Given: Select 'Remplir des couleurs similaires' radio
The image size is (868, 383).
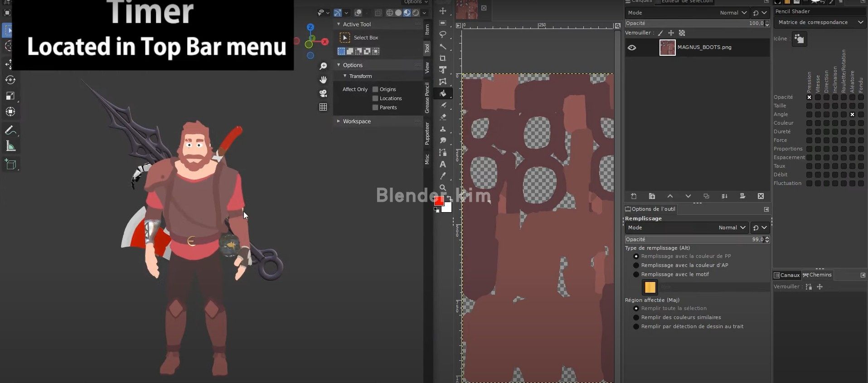Looking at the screenshot, I should 636,317.
